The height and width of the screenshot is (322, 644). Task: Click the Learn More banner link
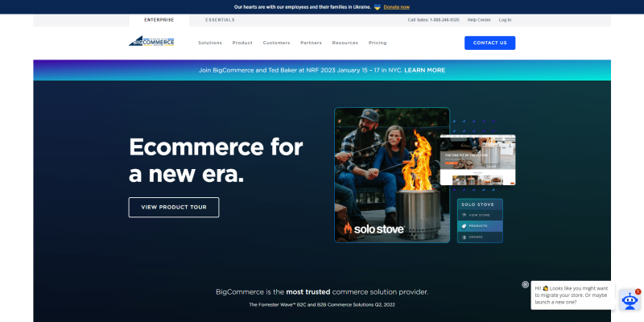pos(425,70)
